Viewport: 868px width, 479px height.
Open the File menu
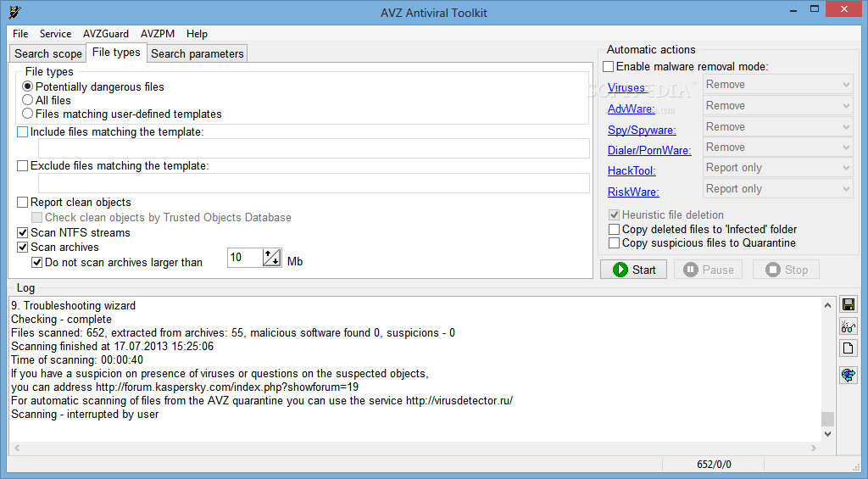(x=20, y=34)
